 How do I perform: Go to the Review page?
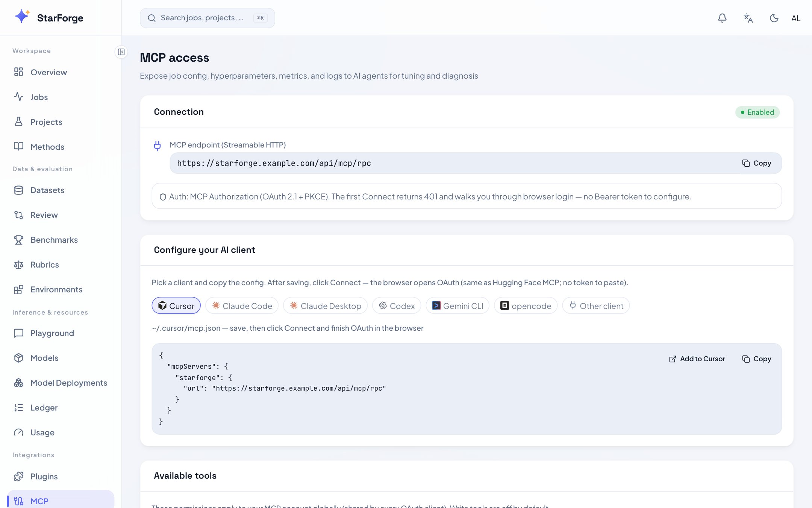tap(60, 215)
